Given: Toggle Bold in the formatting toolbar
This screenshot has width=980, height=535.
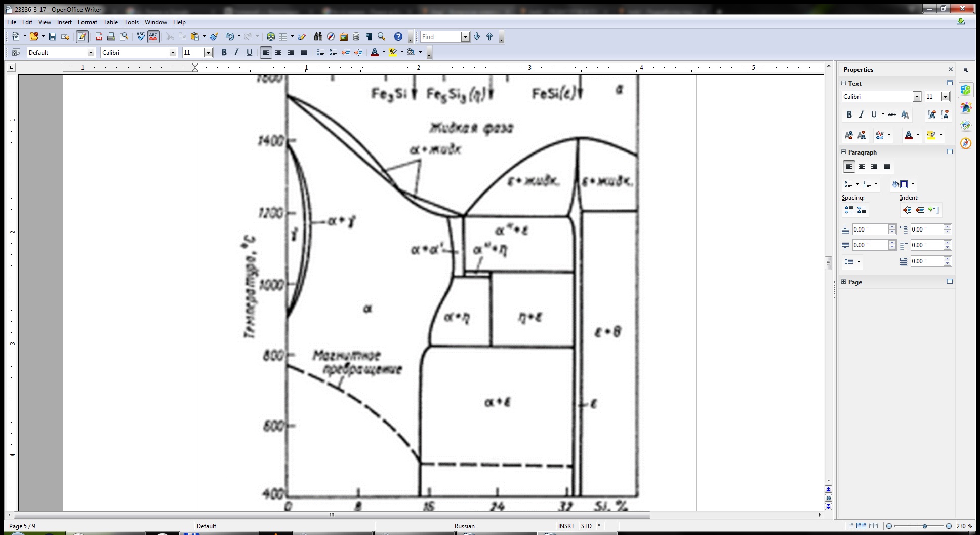Looking at the screenshot, I should (x=224, y=52).
